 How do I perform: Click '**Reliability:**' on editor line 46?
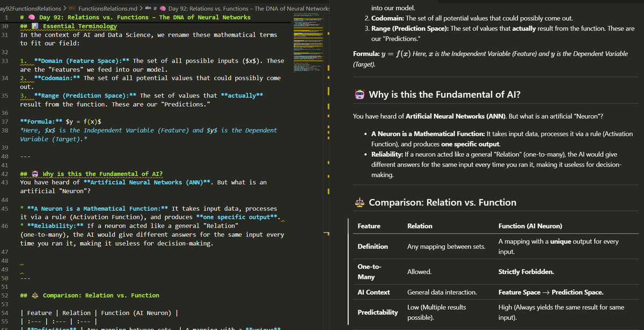55,226
